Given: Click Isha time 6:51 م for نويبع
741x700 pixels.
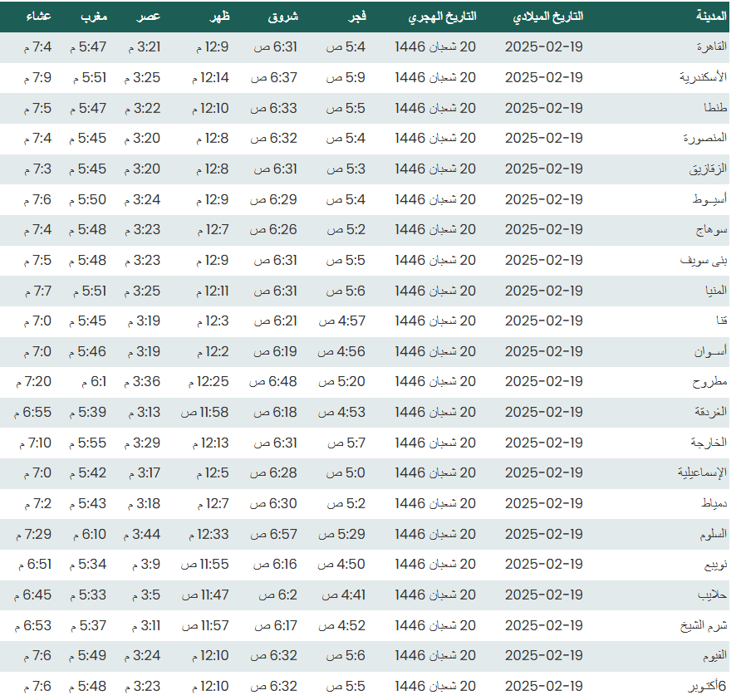Looking at the screenshot, I should coord(35,565).
